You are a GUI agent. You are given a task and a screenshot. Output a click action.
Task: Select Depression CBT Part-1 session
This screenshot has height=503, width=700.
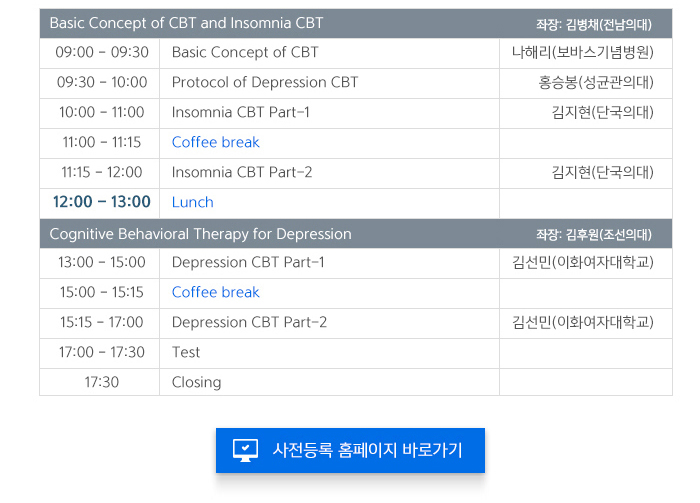pyautogui.click(x=248, y=262)
